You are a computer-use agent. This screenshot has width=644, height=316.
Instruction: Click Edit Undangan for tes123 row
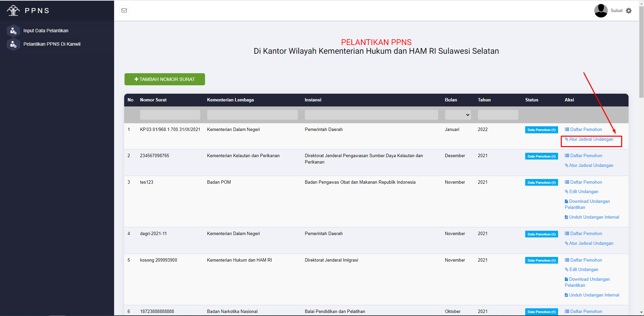click(x=582, y=191)
